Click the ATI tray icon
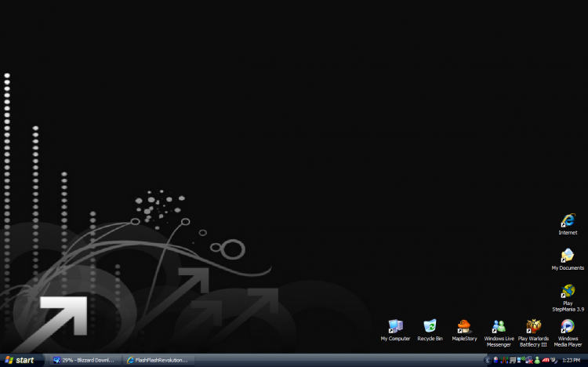The width and height of the screenshot is (588, 367). point(546,360)
